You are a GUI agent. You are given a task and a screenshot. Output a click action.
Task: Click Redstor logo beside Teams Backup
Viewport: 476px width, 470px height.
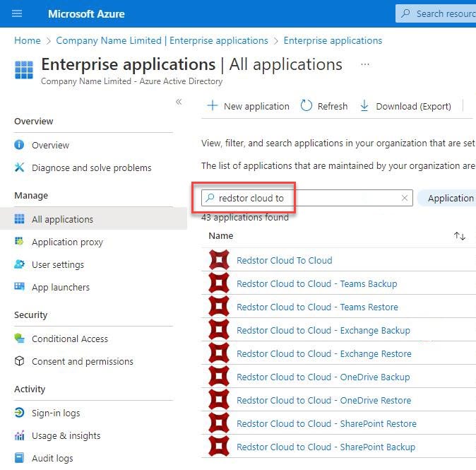219,283
